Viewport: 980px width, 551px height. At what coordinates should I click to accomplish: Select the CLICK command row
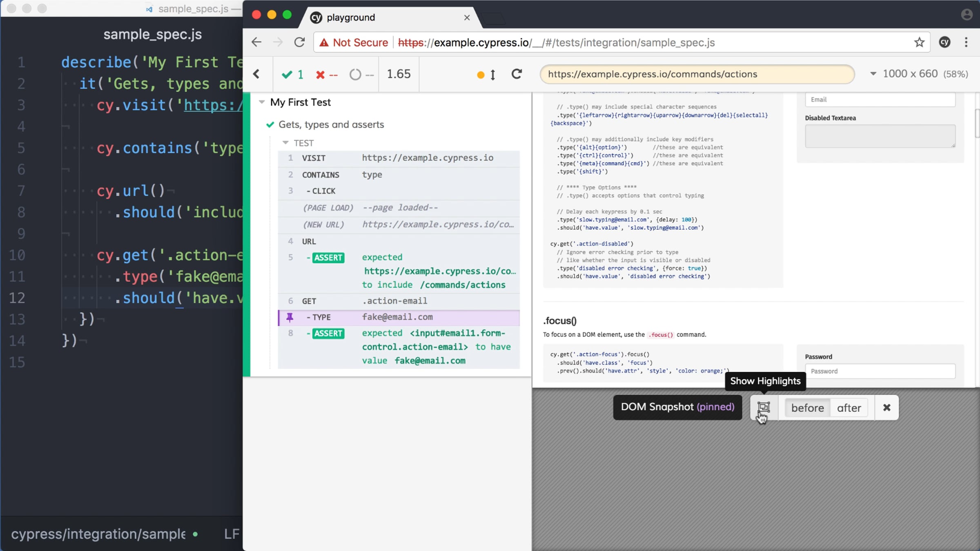pyautogui.click(x=399, y=191)
